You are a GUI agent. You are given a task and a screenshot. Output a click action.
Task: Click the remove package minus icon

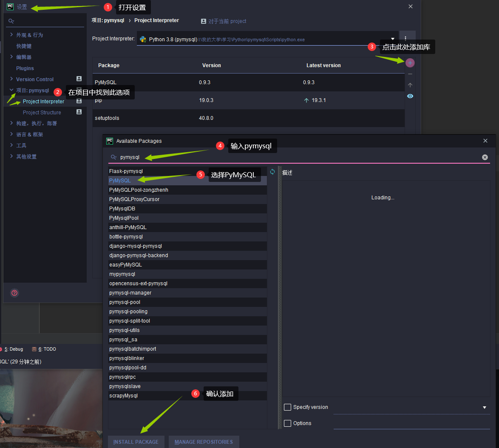pos(410,74)
